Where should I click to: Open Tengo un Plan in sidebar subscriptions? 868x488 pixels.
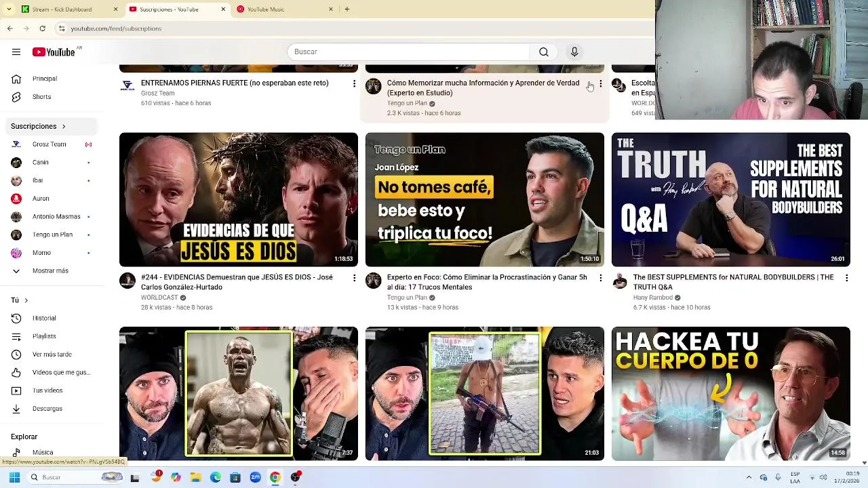click(51, 235)
